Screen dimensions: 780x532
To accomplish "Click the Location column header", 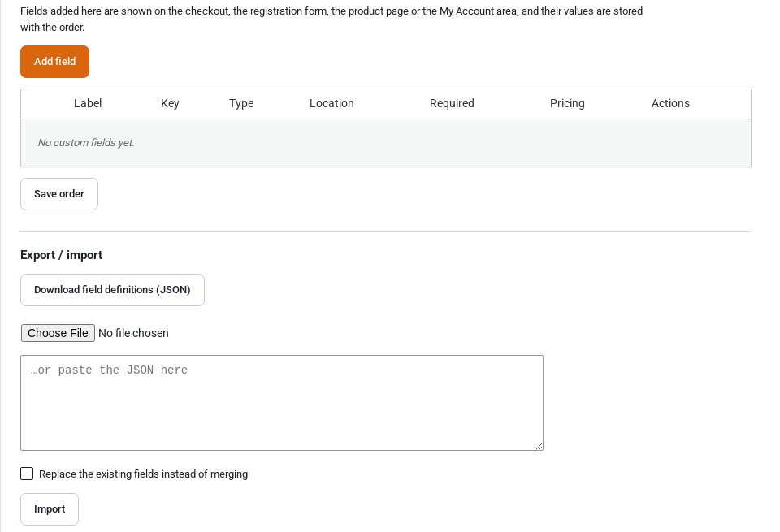I will [x=331, y=103].
